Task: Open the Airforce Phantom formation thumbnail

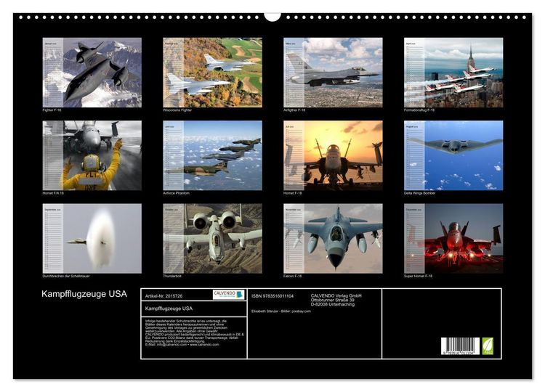Action: pos(212,155)
